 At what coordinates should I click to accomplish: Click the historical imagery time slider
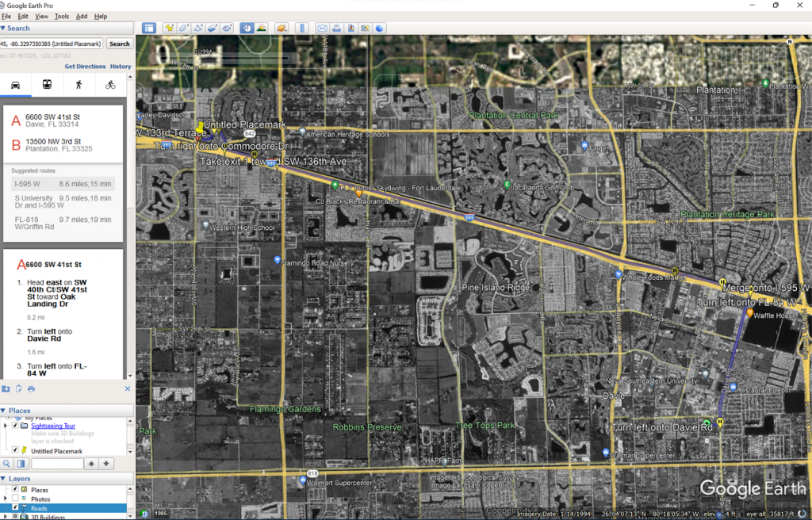click(238, 58)
